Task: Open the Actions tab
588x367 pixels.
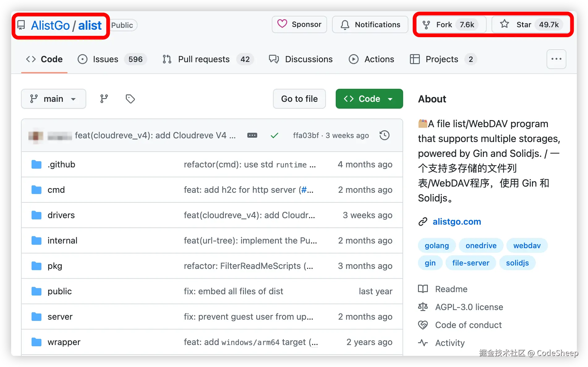Action: tap(371, 59)
